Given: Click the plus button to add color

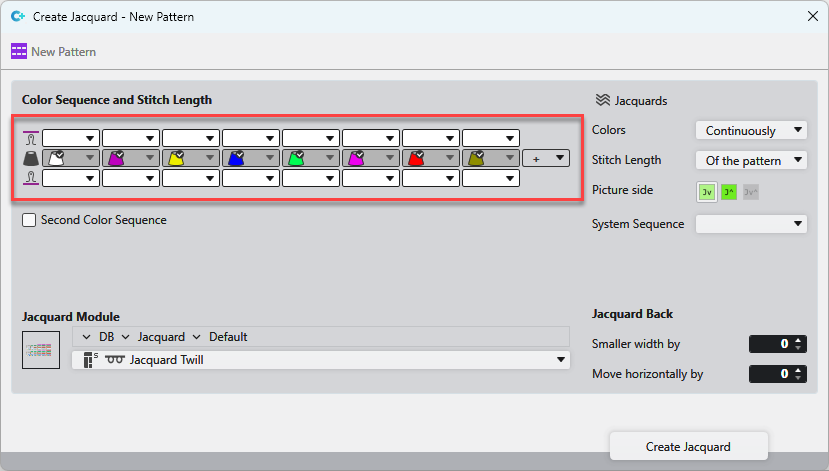Looking at the screenshot, I should coord(545,158).
